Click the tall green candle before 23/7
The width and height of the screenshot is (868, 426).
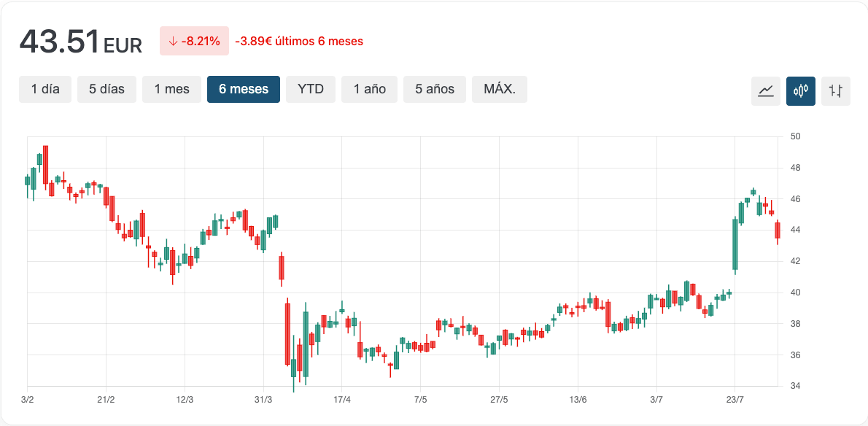pyautogui.click(x=735, y=244)
